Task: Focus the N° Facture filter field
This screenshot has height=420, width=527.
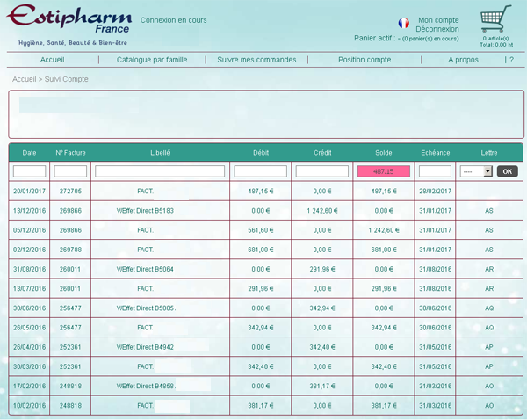Action: point(70,171)
